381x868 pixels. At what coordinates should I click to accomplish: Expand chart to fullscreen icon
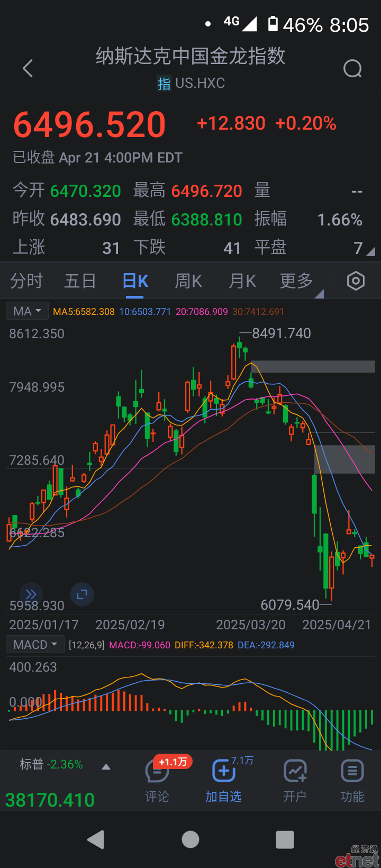pyautogui.click(x=82, y=594)
